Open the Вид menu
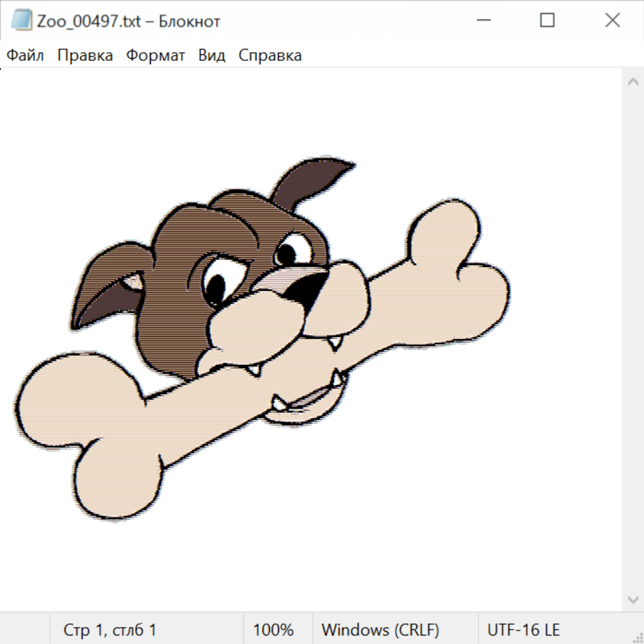Screen dimensions: 644x644 coord(212,56)
